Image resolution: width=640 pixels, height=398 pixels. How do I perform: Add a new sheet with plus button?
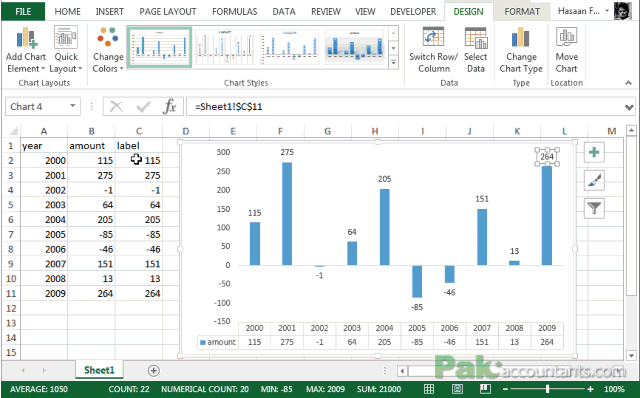[x=153, y=371]
